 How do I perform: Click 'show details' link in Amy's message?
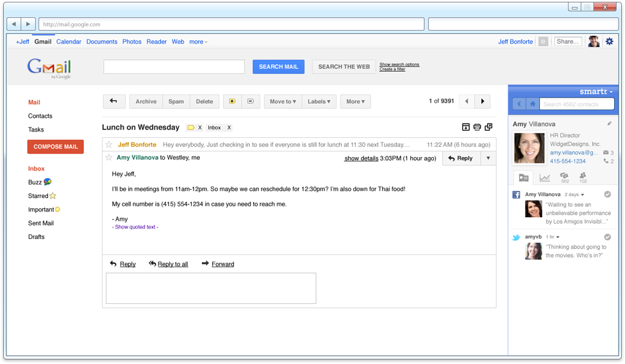[x=361, y=158]
